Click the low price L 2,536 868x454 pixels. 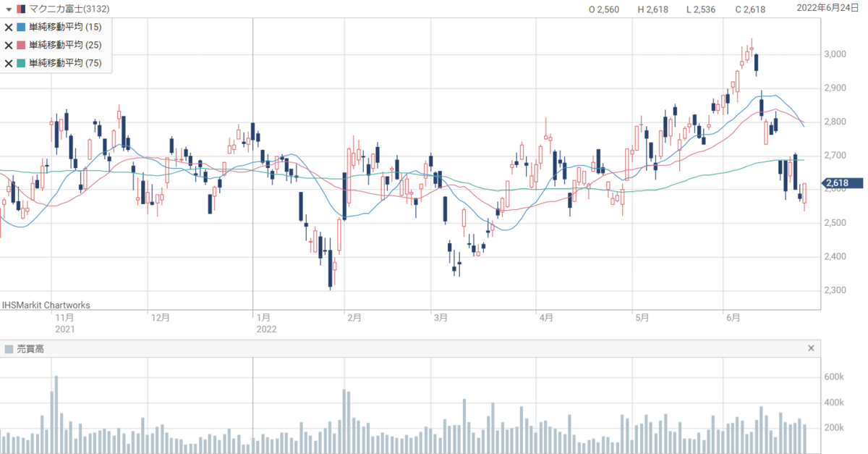701,9
